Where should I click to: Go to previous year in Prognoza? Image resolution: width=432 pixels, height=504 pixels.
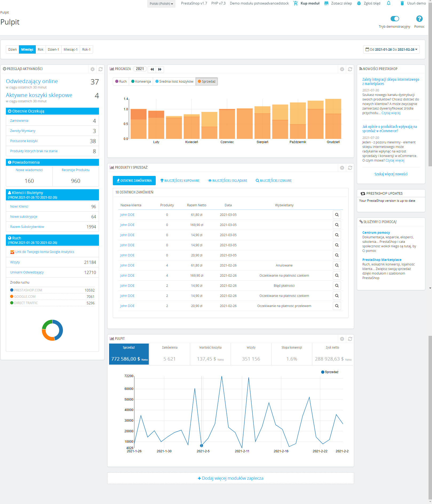152,69
